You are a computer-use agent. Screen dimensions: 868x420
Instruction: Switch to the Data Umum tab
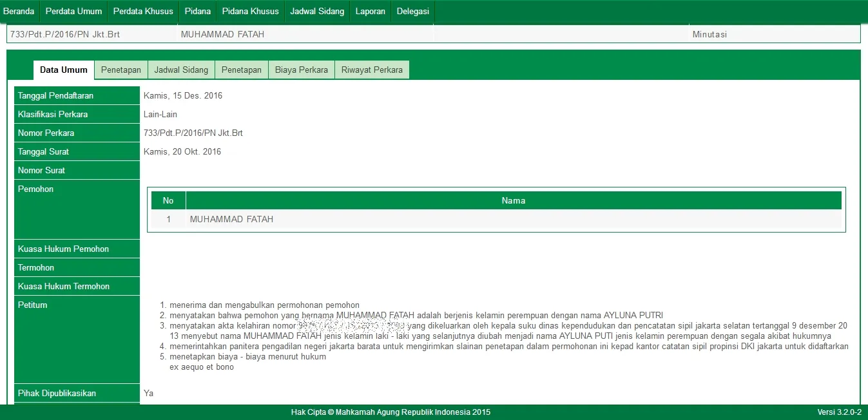[63, 70]
